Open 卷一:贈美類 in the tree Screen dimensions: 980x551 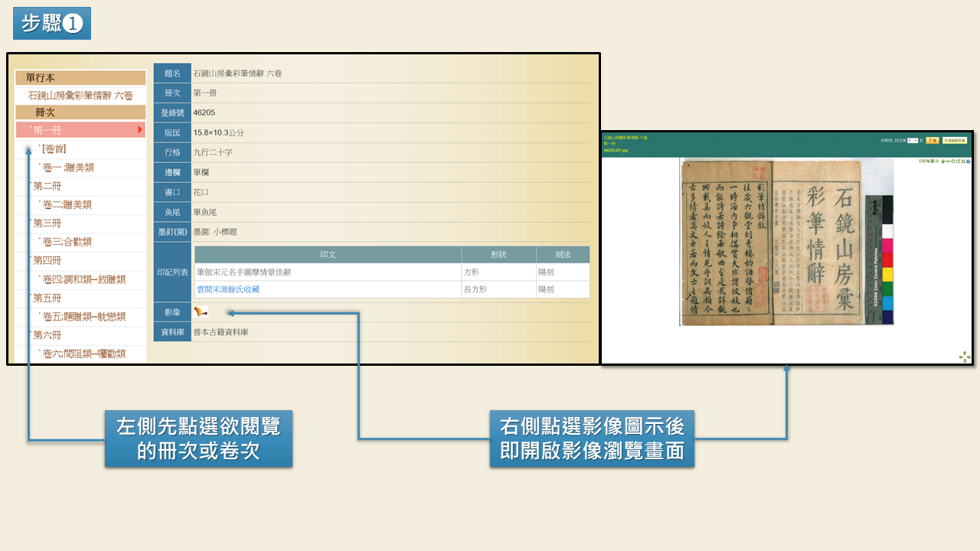point(68,168)
